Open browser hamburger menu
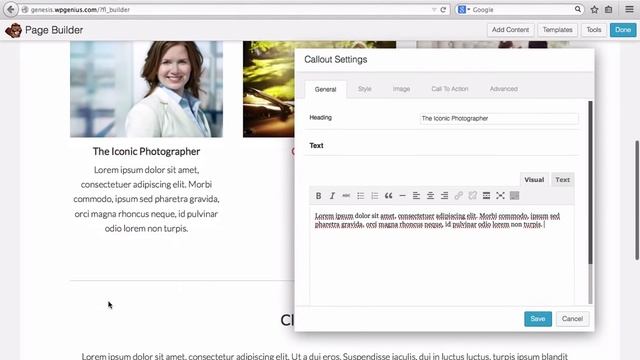The height and width of the screenshot is (360, 640). pos(629,9)
